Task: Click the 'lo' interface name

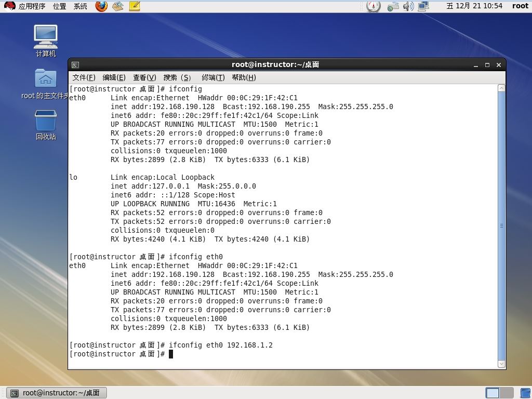Action: (73, 178)
